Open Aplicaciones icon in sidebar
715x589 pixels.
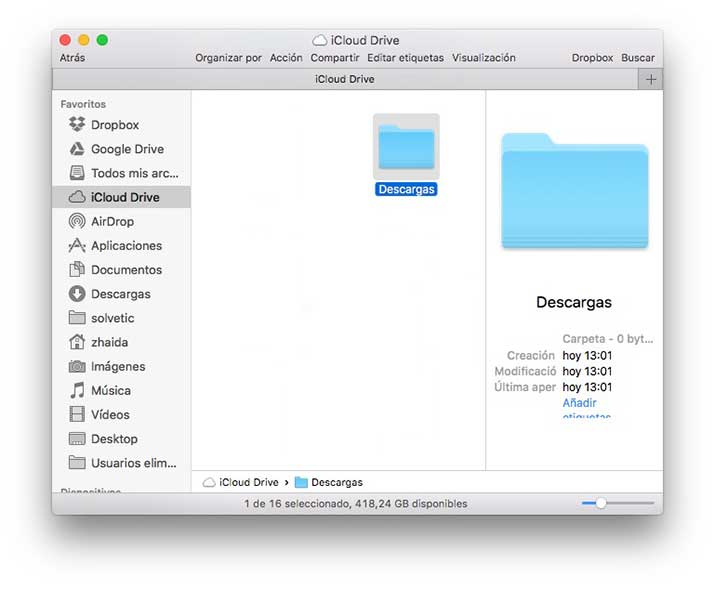coord(77,245)
